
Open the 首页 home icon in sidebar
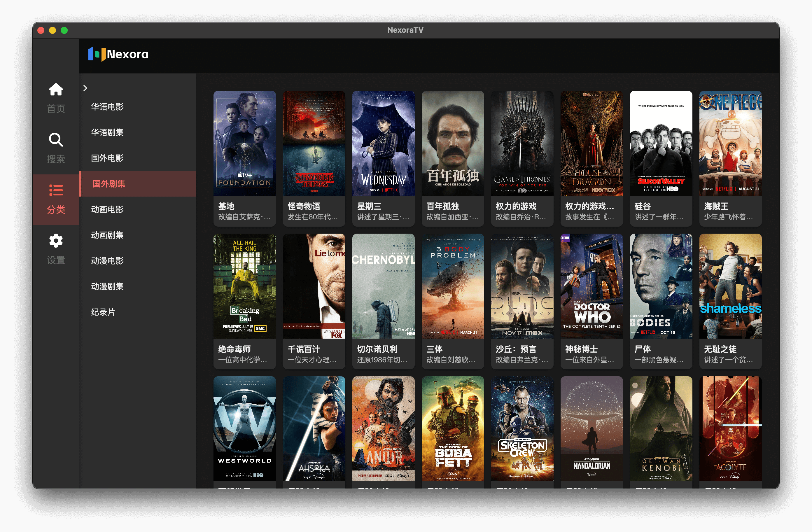[56, 90]
